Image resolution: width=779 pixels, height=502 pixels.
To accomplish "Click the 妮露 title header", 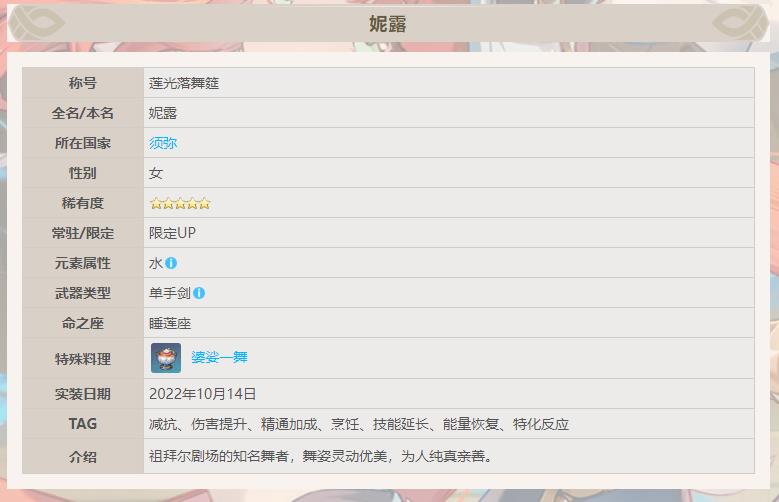I will [x=388, y=24].
